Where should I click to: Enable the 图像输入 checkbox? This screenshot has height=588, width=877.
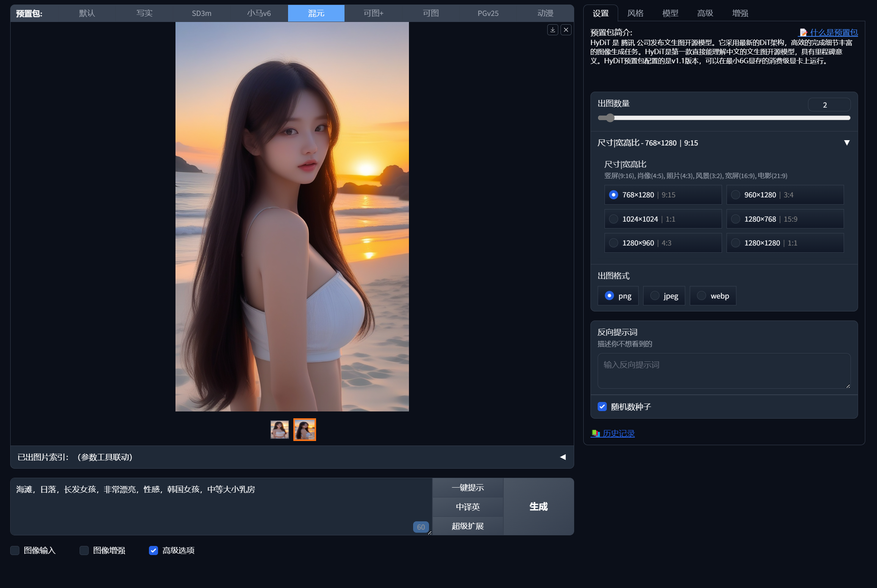[15, 550]
